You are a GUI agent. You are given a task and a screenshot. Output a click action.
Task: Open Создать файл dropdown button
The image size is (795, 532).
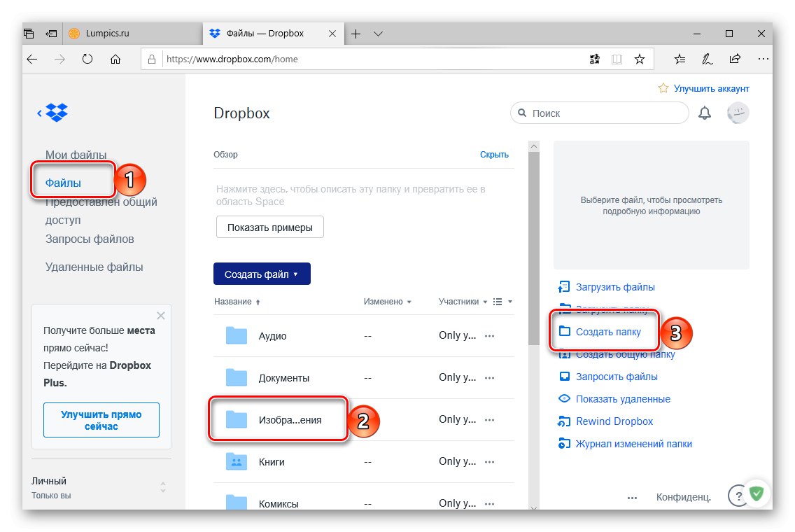(262, 274)
